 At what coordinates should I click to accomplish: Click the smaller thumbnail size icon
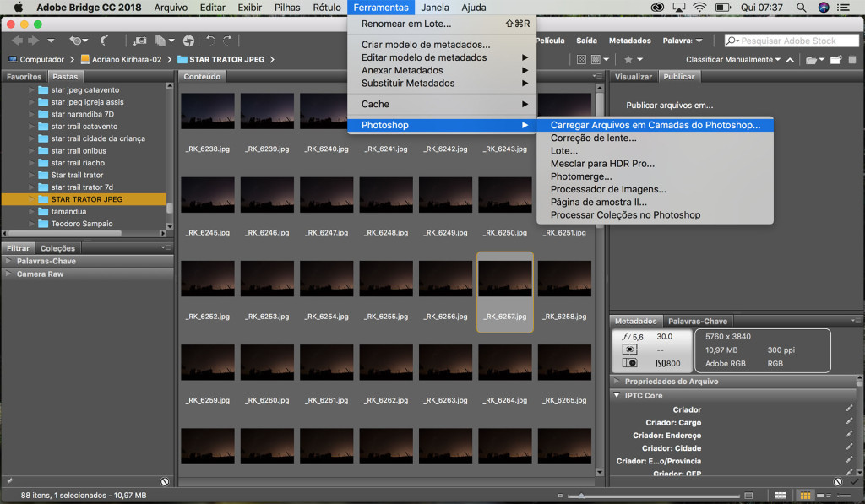[560, 496]
